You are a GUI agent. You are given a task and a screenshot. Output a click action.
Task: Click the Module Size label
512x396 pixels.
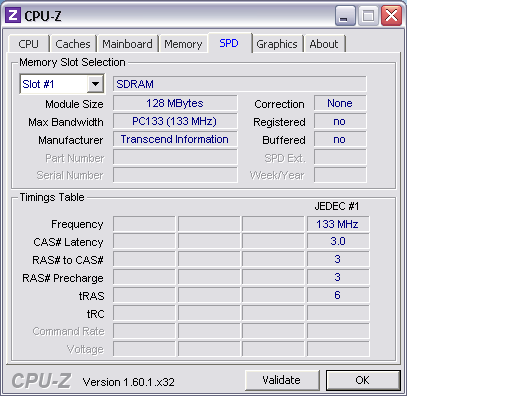[74, 104]
